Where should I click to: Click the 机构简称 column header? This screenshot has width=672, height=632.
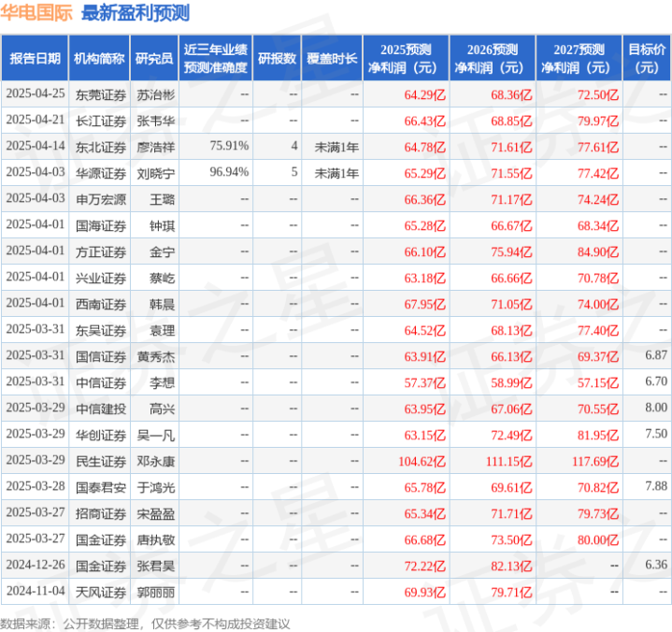99,58
